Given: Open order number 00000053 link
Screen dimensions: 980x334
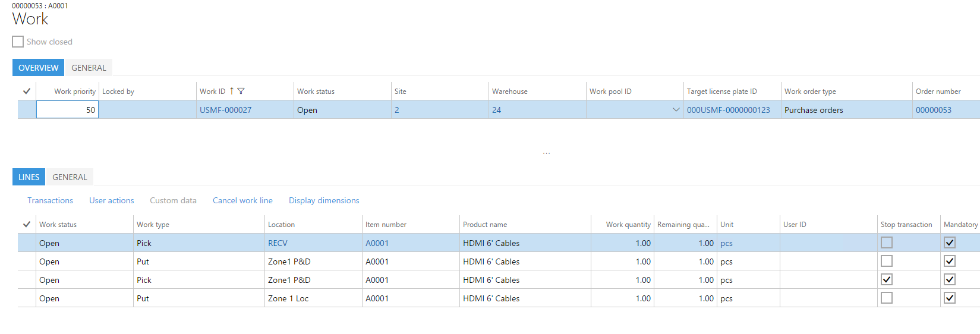Looking at the screenshot, I should click(x=933, y=110).
